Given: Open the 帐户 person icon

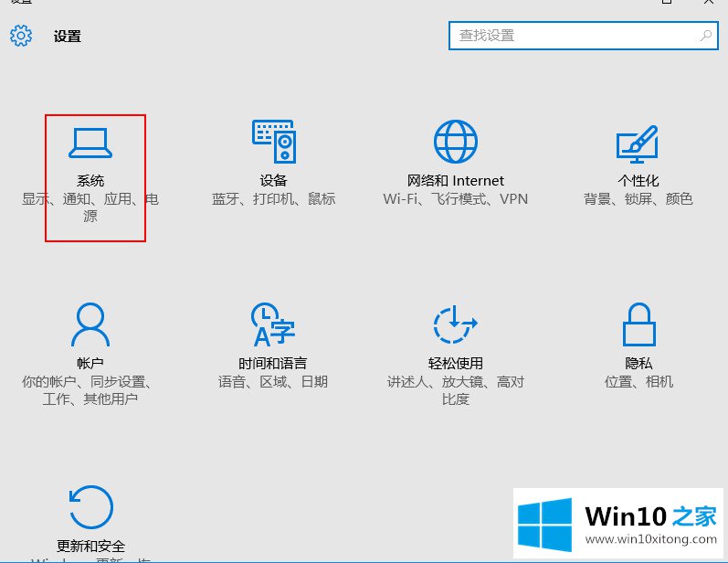Looking at the screenshot, I should tap(90, 324).
